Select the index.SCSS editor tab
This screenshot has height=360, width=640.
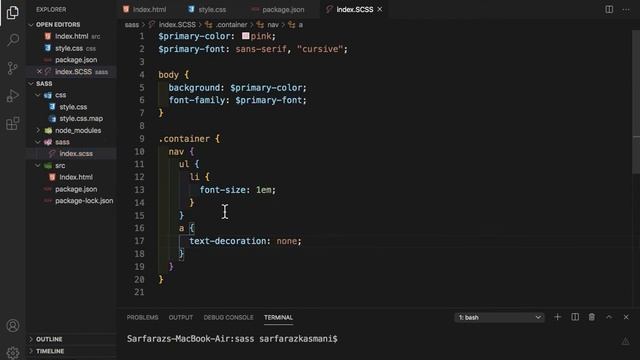point(354,9)
